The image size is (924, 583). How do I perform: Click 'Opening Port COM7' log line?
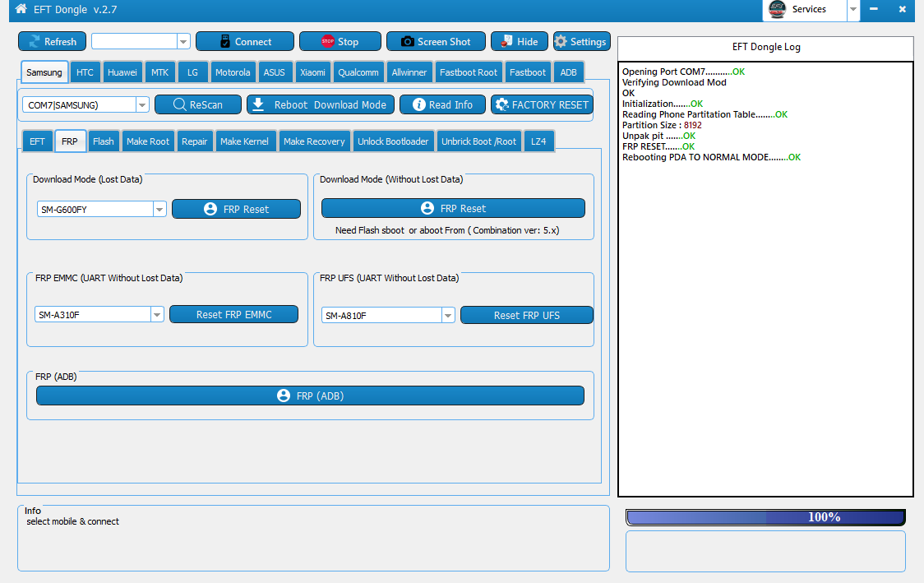(684, 72)
